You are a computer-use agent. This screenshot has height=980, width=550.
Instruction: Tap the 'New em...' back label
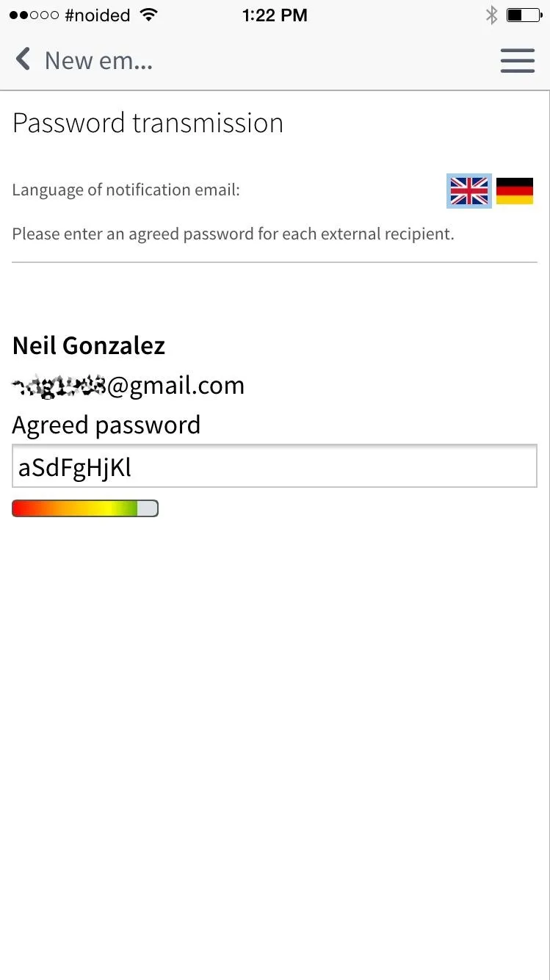tap(98, 60)
